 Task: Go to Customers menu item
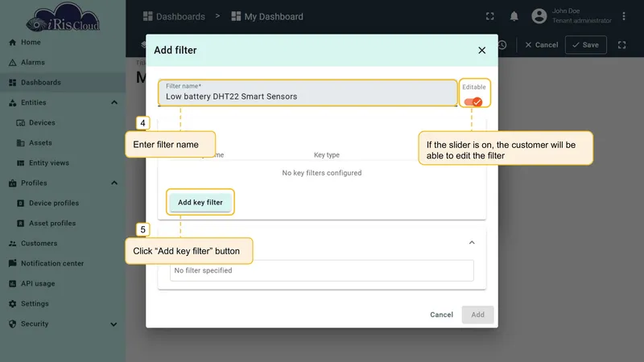[x=63, y=244]
